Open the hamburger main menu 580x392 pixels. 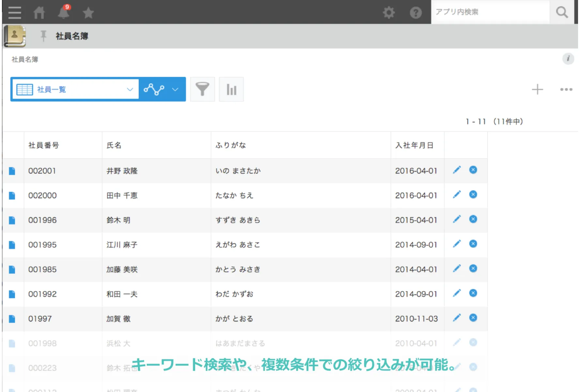coord(15,13)
